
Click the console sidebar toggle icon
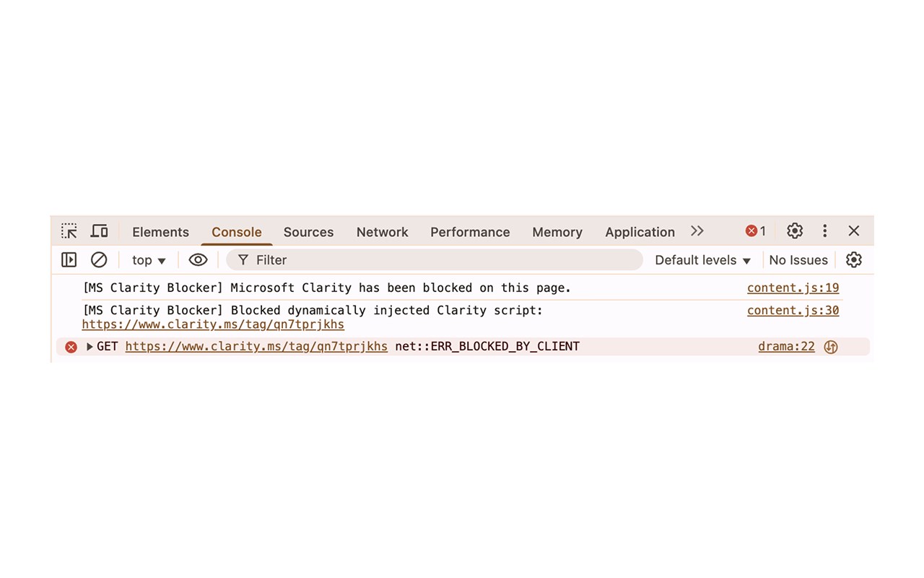[x=69, y=259]
